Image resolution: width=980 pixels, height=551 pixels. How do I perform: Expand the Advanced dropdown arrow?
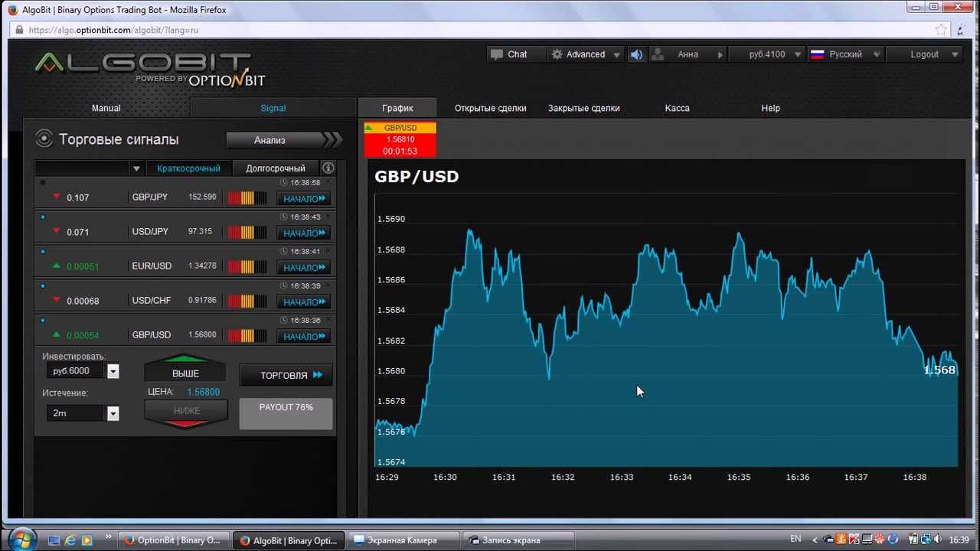617,55
